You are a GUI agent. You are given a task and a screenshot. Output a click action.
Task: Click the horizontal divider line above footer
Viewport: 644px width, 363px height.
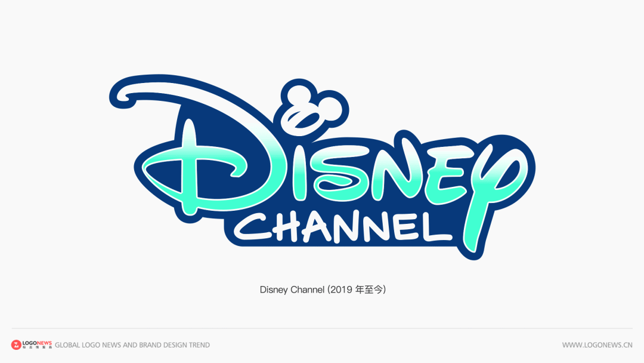[x=322, y=328]
